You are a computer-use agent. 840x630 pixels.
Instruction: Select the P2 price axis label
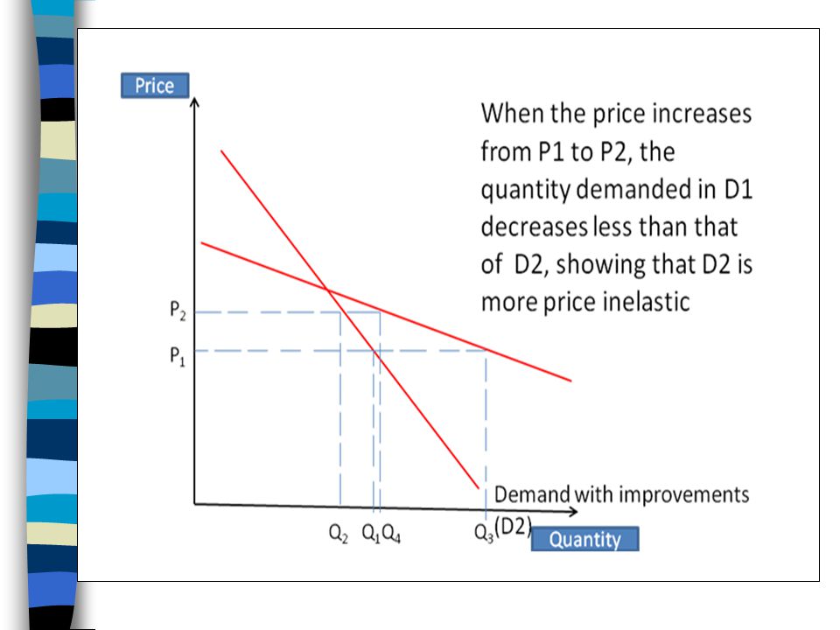coord(178,310)
